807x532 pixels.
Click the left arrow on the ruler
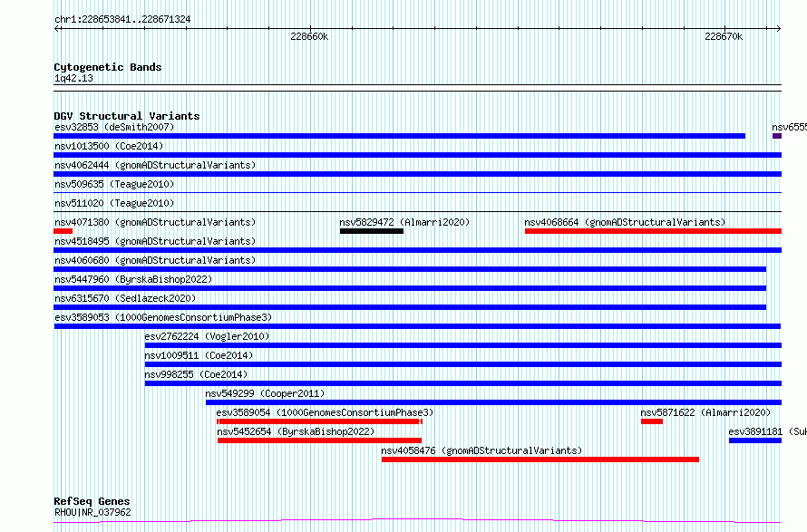pos(57,29)
